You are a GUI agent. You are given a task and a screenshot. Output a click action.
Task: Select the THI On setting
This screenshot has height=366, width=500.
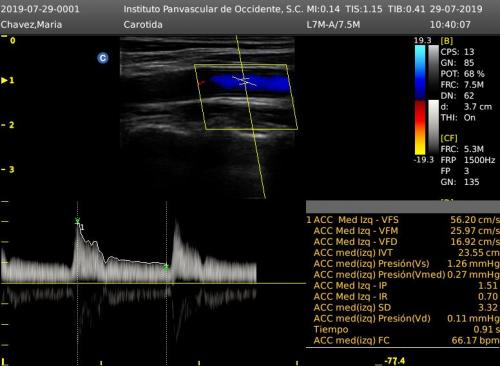click(458, 118)
